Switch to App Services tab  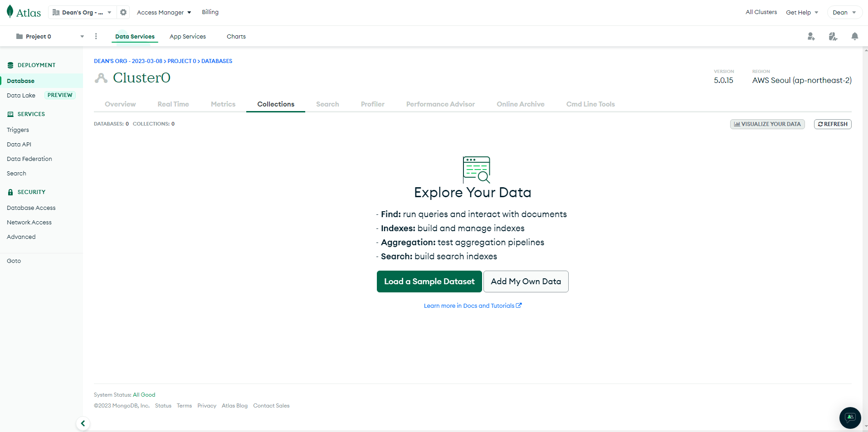[188, 36]
